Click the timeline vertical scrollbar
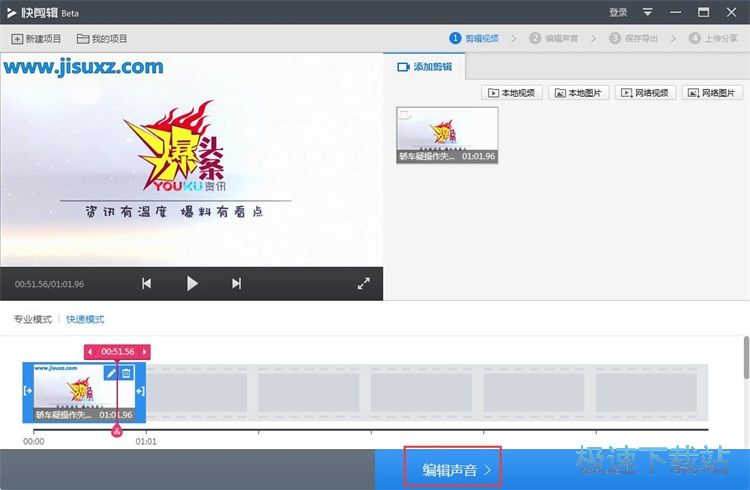Image resolution: width=750 pixels, height=490 pixels. coord(746,357)
